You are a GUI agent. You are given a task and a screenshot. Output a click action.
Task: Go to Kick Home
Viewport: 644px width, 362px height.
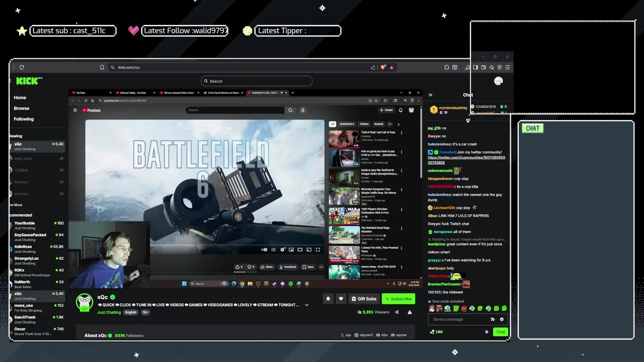[x=20, y=98]
